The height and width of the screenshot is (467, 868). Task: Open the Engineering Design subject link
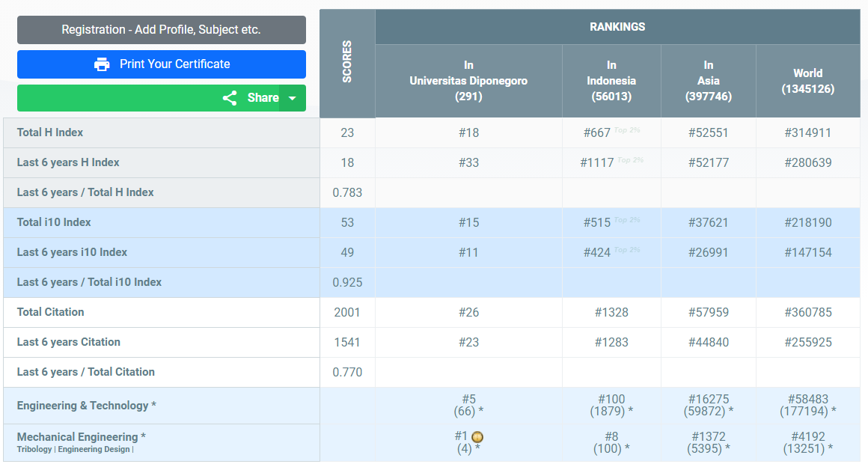tap(94, 450)
